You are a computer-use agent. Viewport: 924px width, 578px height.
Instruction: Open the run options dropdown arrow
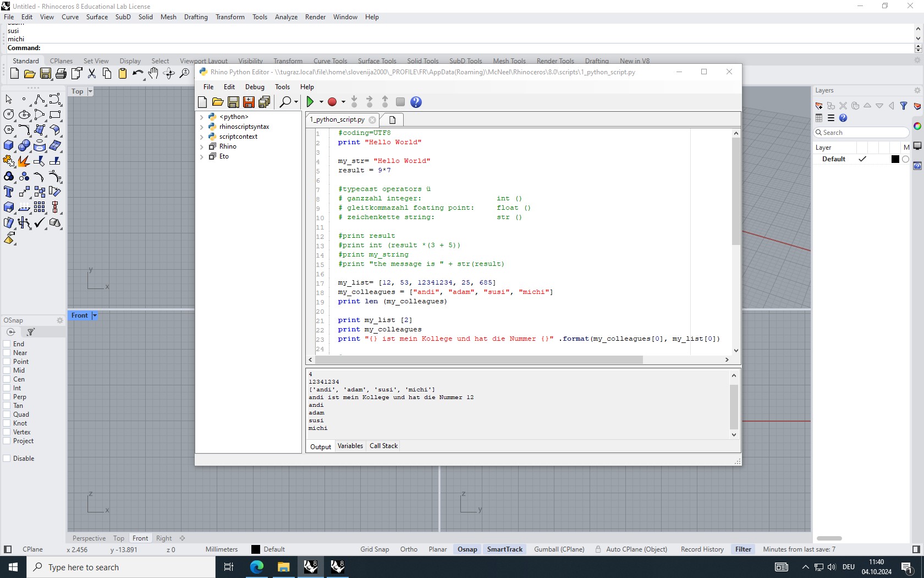[x=321, y=102]
